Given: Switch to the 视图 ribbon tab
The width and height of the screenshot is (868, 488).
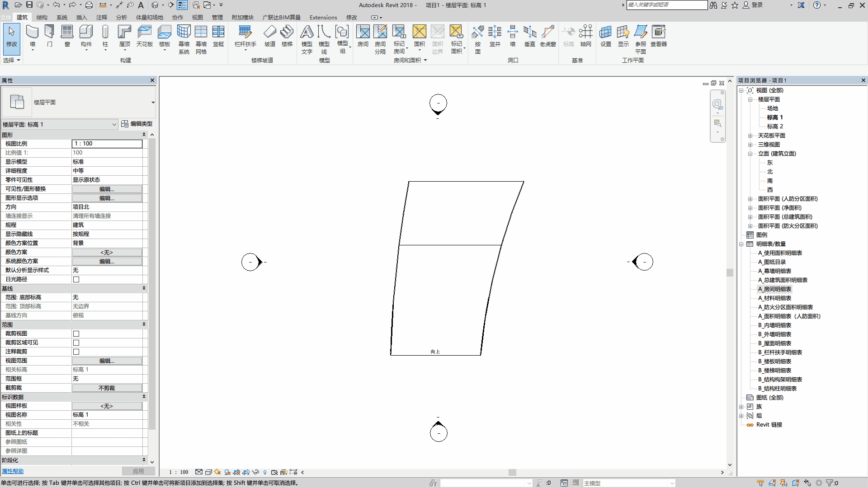Looking at the screenshot, I should coord(198,17).
